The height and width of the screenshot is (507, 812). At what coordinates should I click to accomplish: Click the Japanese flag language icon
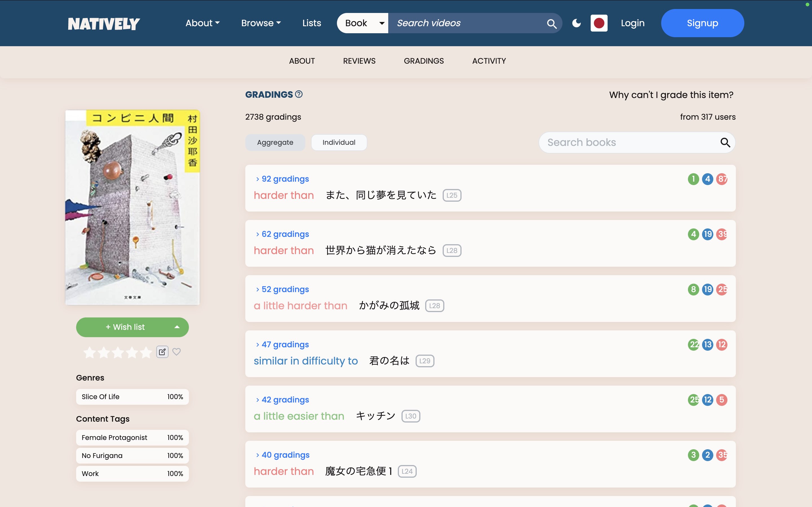click(599, 23)
